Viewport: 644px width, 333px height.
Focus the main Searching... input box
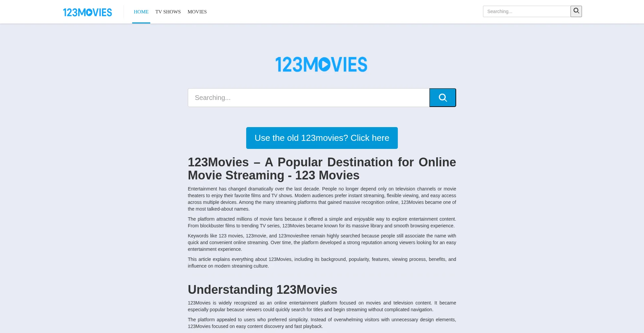click(x=309, y=98)
